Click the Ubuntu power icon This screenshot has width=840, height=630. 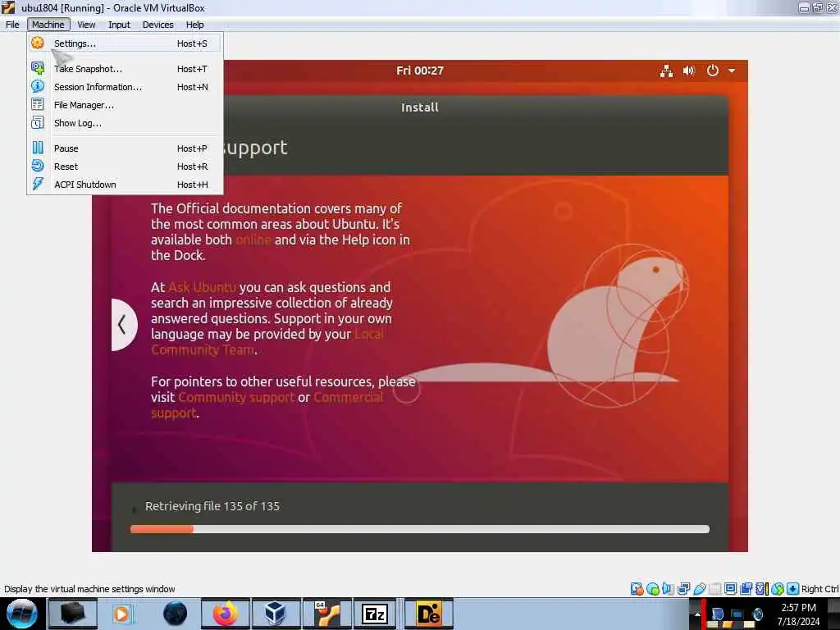pyautogui.click(x=713, y=71)
